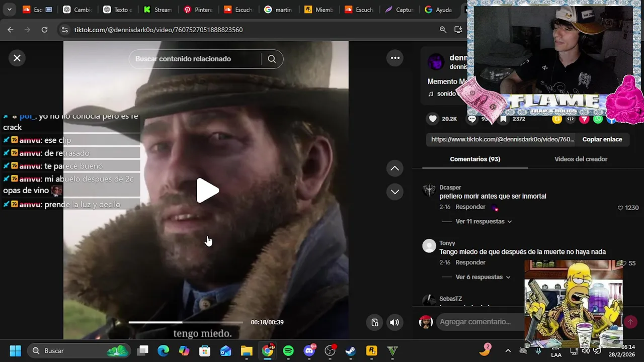
Task: Click the search magnifier in related content bar
Action: pos(272,59)
